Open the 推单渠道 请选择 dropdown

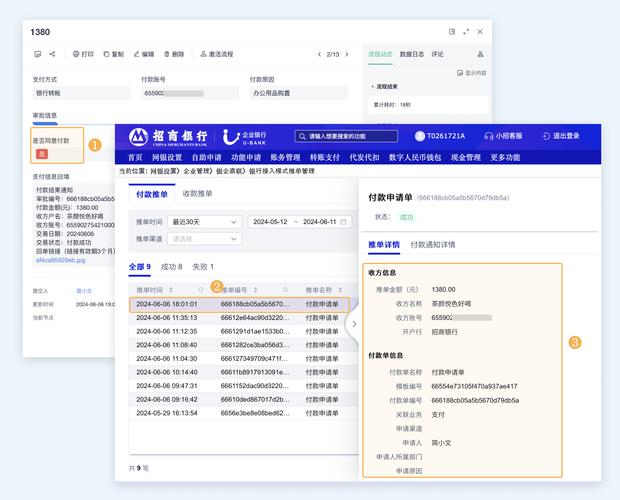[203, 239]
